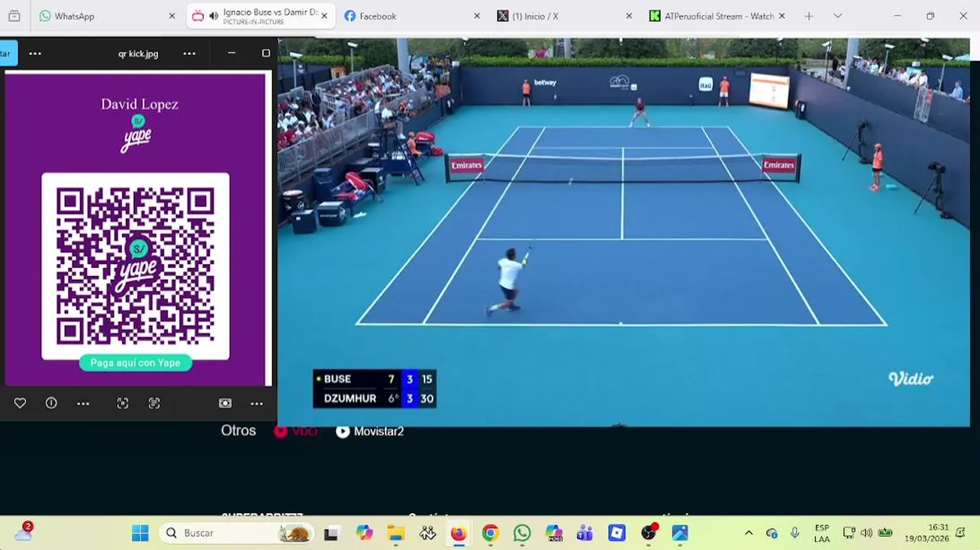Click the Paga aquí con Yape button
This screenshot has width=980, height=550.
[x=135, y=363]
